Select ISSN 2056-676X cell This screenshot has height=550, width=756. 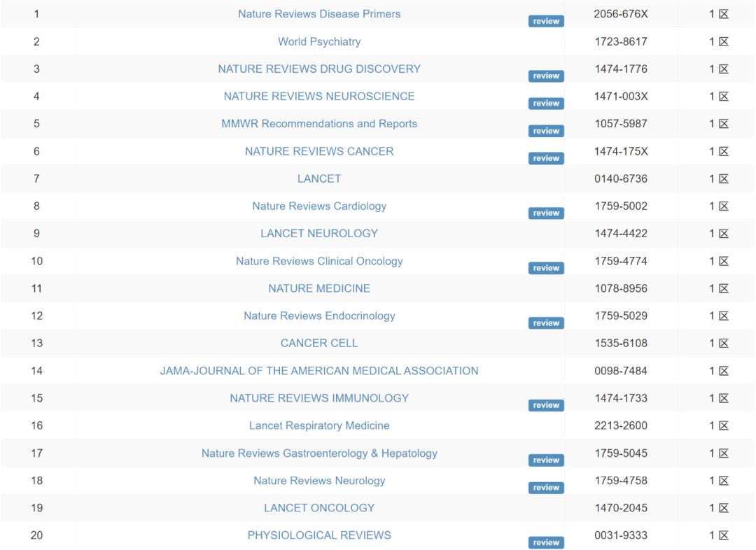(x=621, y=14)
